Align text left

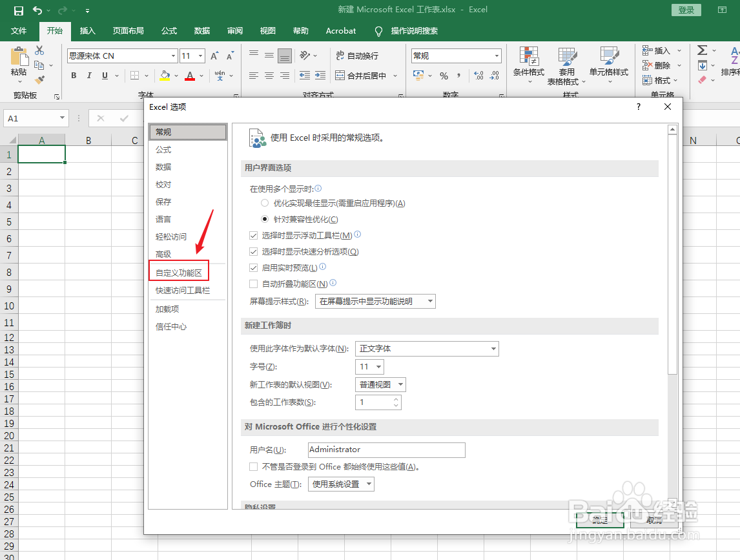[253, 76]
